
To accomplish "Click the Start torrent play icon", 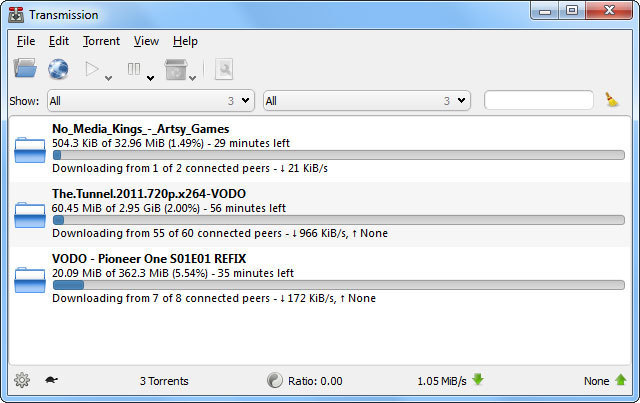I will click(93, 70).
